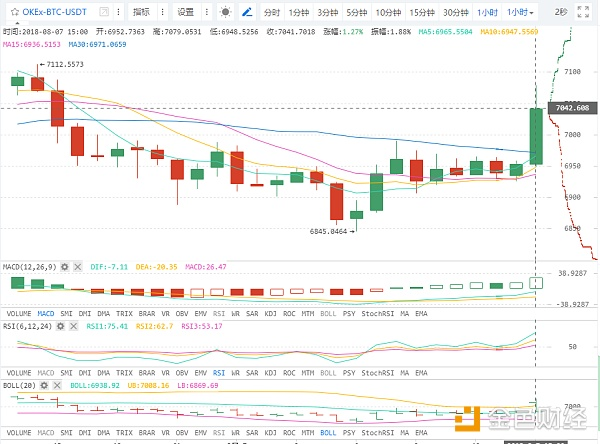Toggle the fullscreen expand icon
Viewport: 600px width, 444px height.
[x=583, y=12]
